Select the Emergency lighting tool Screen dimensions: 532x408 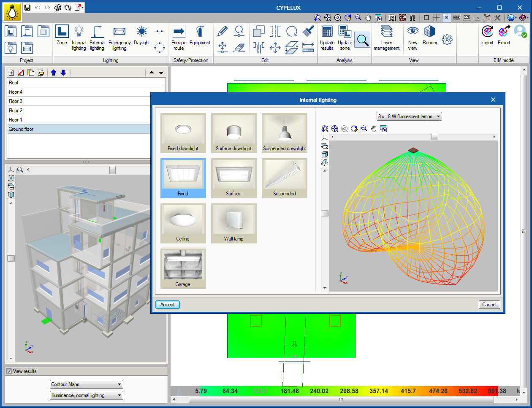(119, 38)
